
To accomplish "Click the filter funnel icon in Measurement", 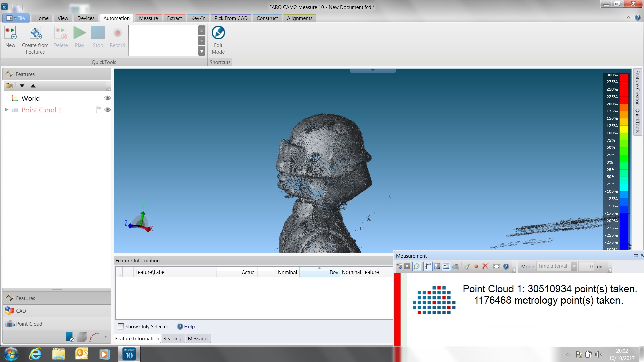I will [399, 267].
